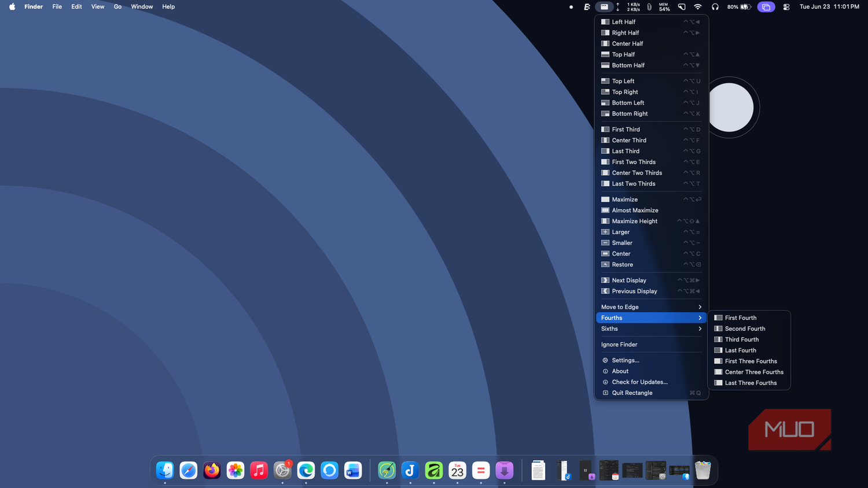
Task: Click the 80% battery status in the menu bar
Action: 739,7
